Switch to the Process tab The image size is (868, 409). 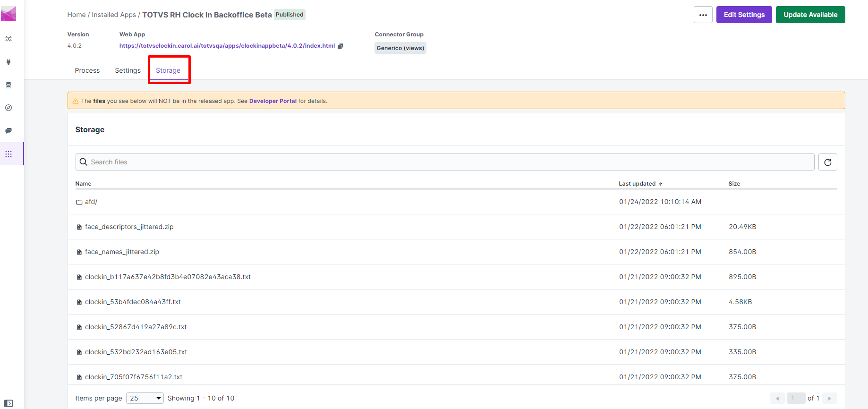pyautogui.click(x=87, y=70)
